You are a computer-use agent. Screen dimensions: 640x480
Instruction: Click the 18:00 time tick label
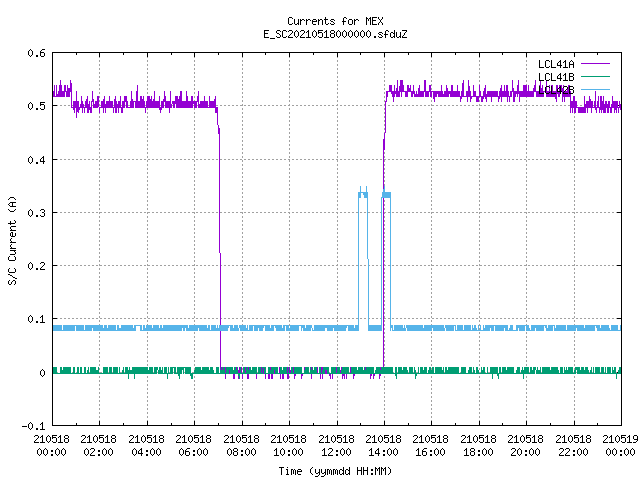(x=478, y=452)
